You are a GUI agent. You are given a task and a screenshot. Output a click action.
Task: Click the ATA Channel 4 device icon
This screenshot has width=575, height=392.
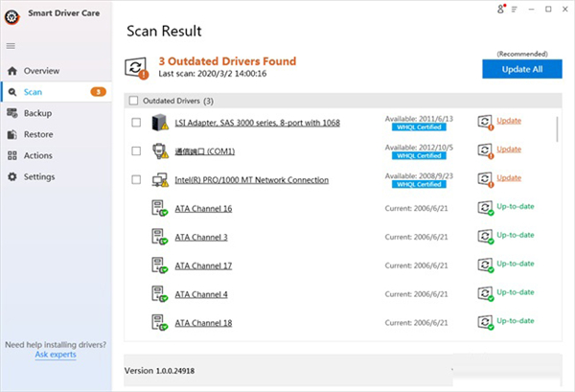pos(159,293)
